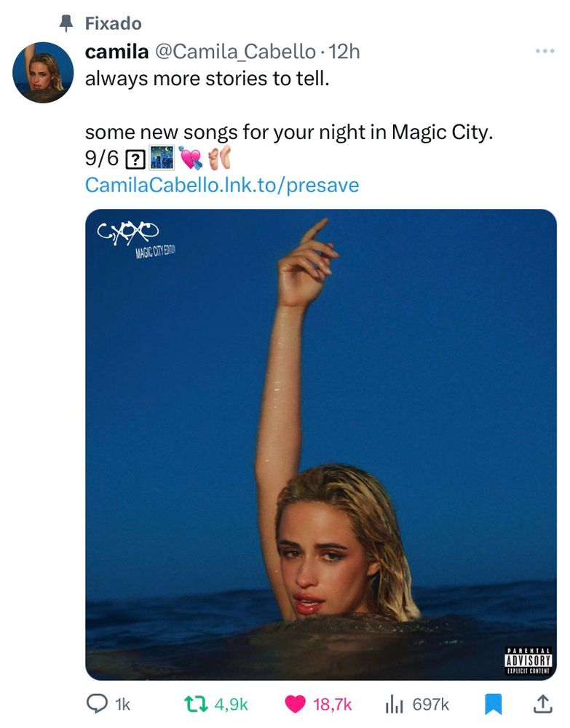Open the view analytics bar chart icon

[394, 704]
